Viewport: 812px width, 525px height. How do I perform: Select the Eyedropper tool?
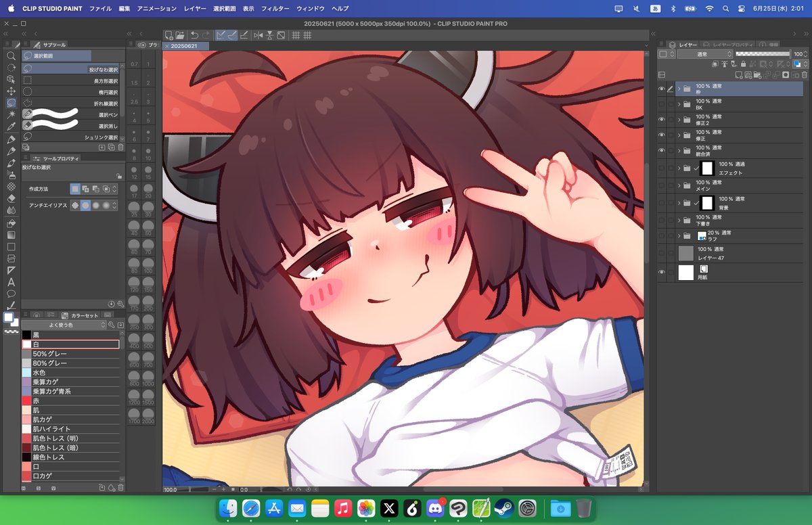pos(11,127)
